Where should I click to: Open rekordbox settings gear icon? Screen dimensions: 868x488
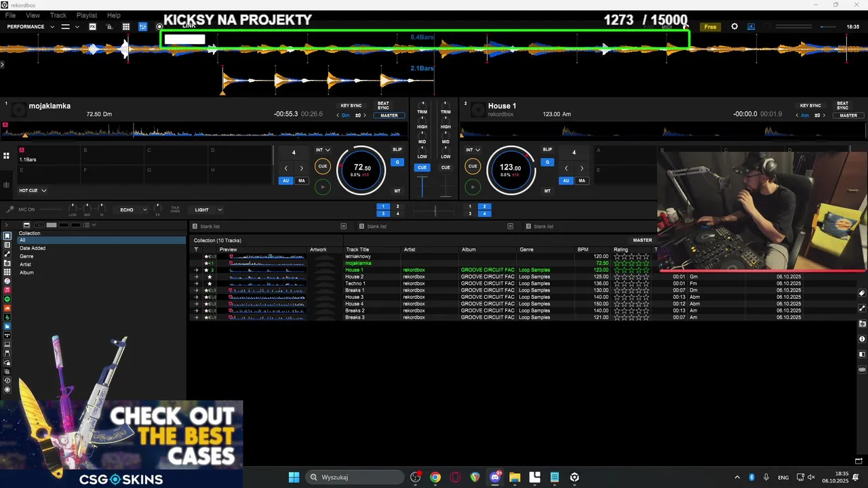pyautogui.click(x=734, y=26)
